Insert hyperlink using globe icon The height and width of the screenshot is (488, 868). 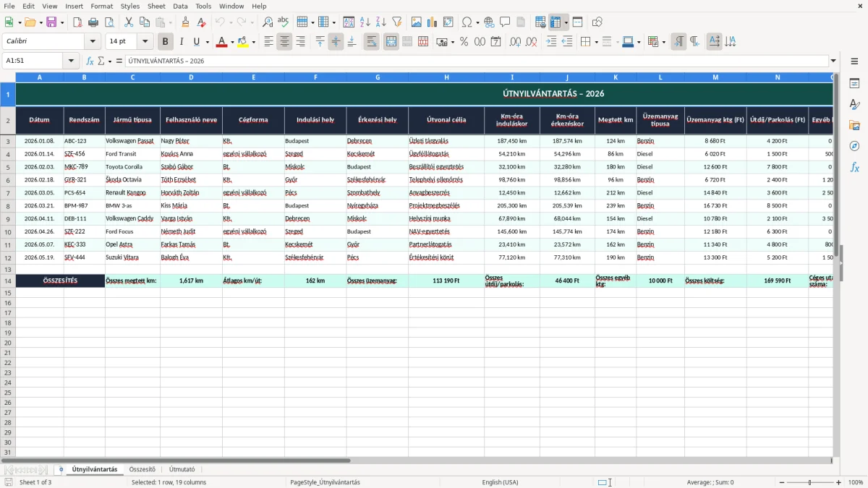(489, 22)
